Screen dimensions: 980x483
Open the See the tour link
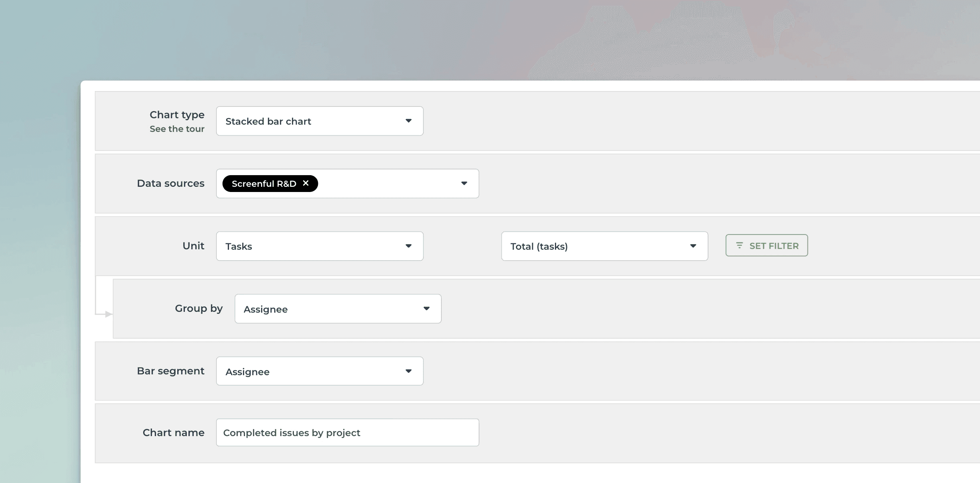point(177,129)
